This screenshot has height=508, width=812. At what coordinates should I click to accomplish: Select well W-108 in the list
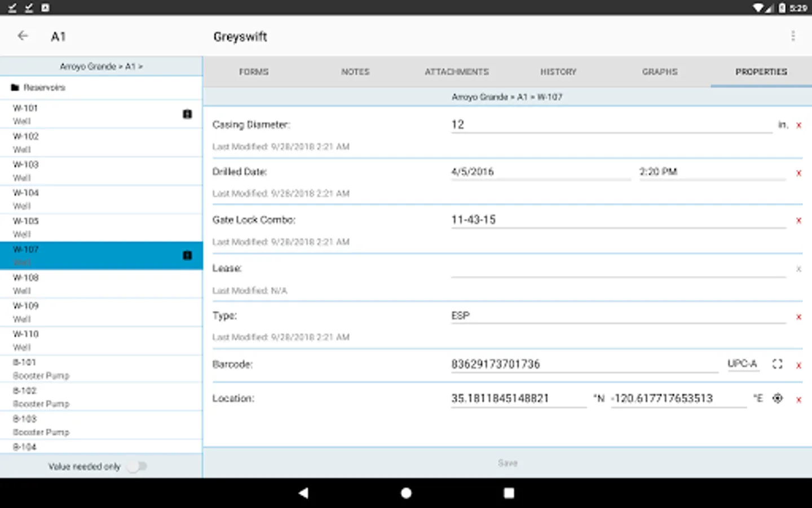(x=101, y=284)
